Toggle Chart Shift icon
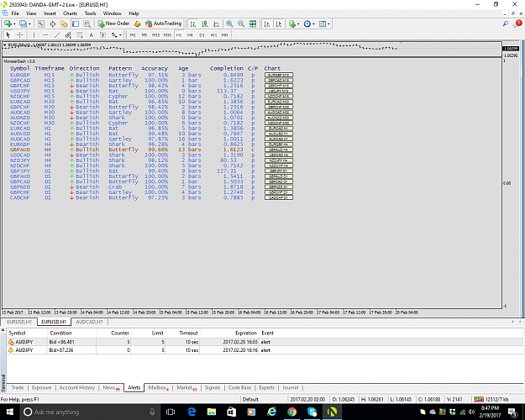Screen dimensions: 525x420 [279, 24]
